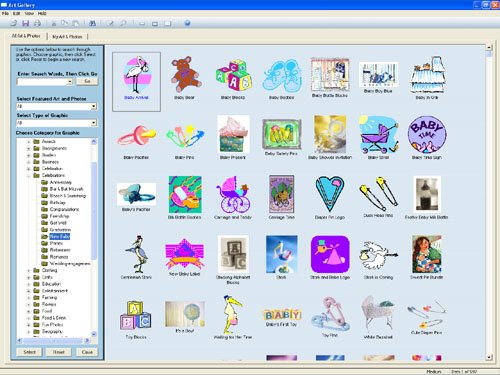This screenshot has width=500, height=375.
Task: Click the Reset button
Action: [x=59, y=352]
